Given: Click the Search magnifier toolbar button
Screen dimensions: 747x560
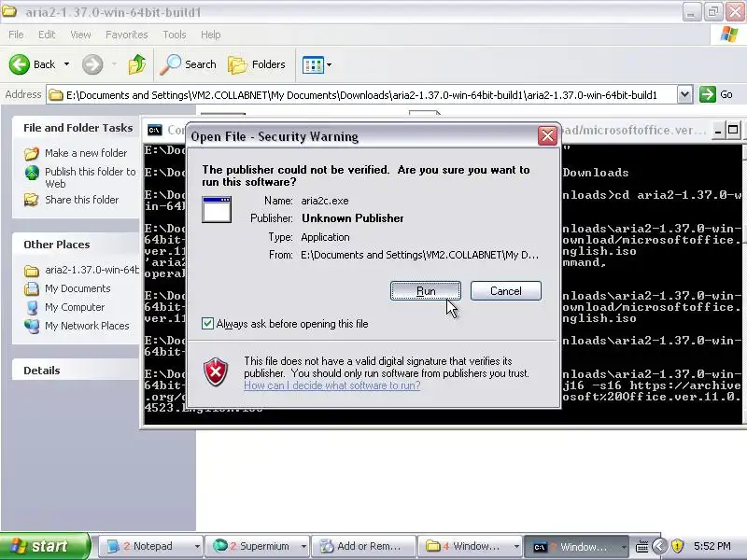Looking at the screenshot, I should tap(189, 64).
